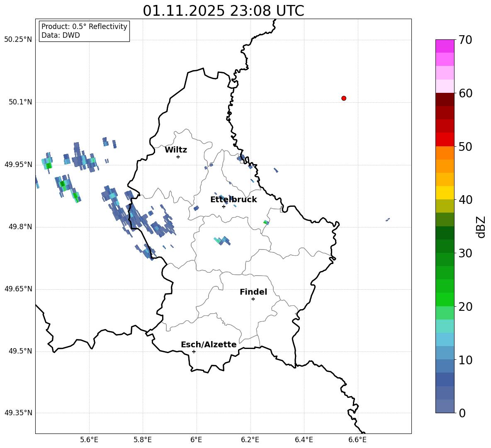Click the Wiltz station label
491x448 pixels.
pos(176,150)
